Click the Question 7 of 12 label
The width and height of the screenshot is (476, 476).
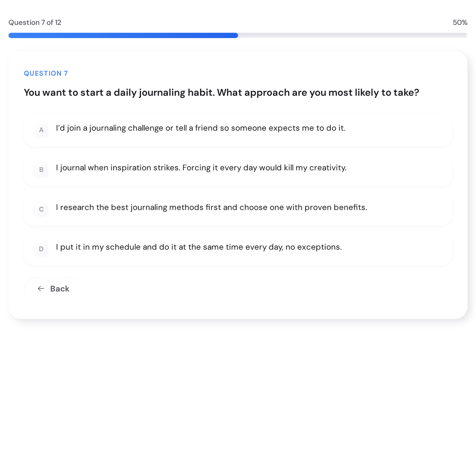coord(35,23)
